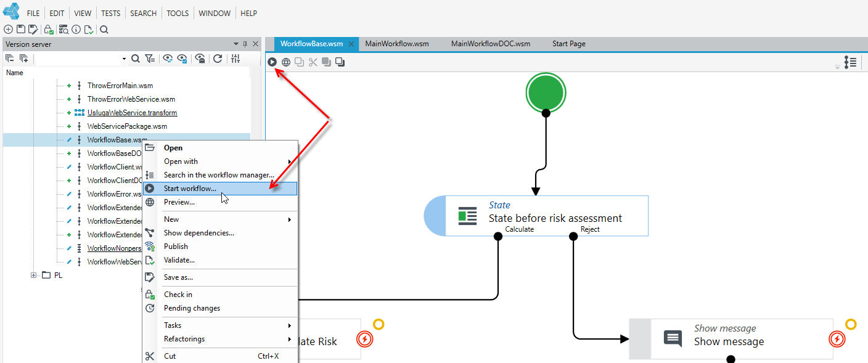868x363 pixels.
Task: Open the TESTS menu
Action: [111, 13]
